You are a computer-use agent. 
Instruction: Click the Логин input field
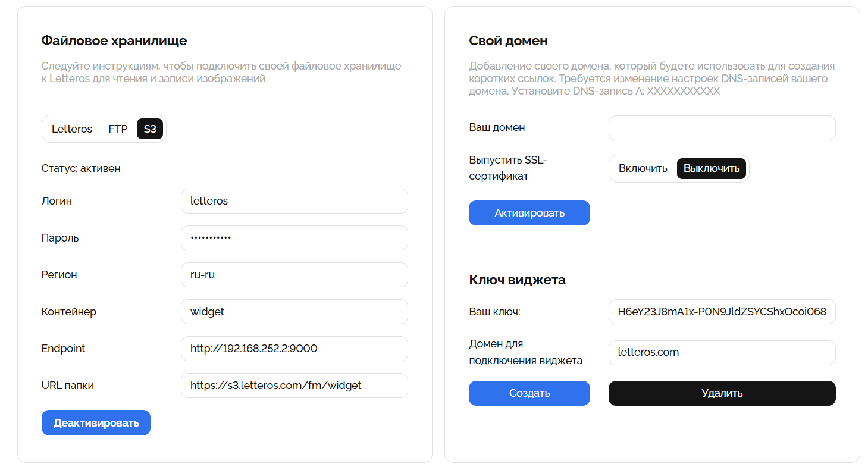[294, 201]
